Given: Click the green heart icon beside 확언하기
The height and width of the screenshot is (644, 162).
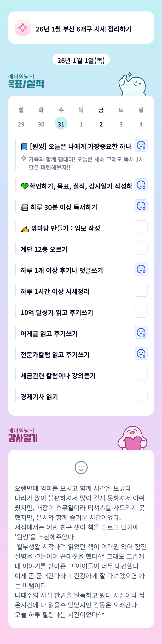Looking at the screenshot, I should point(25,186).
